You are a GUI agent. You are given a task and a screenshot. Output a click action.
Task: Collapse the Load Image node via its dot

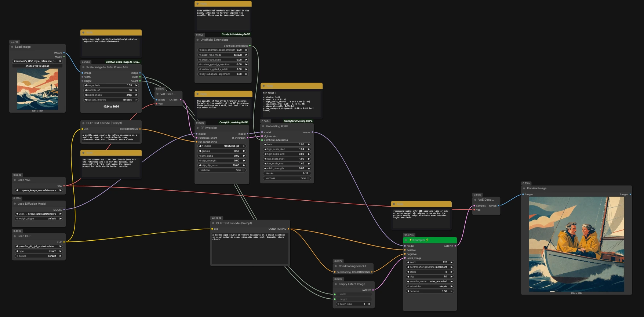pyautogui.click(x=12, y=47)
